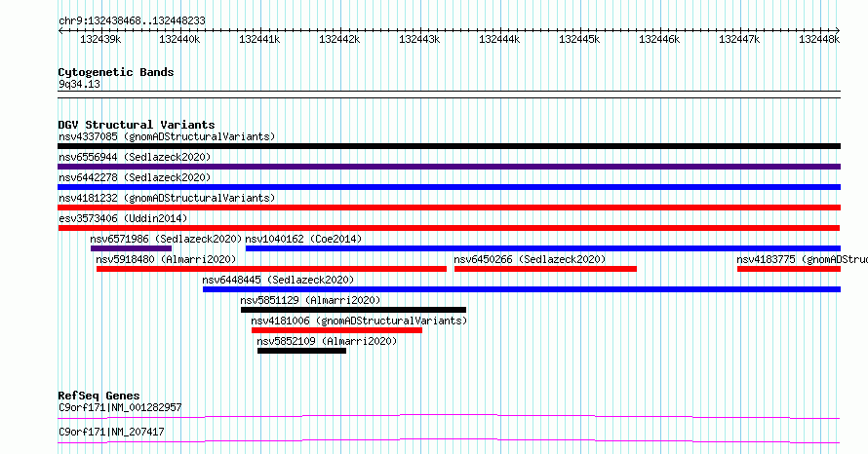Viewport: 868px width, 454px height.
Task: Open the nsv6571986 (Sedlazeck2020) label
Action: coord(166,239)
